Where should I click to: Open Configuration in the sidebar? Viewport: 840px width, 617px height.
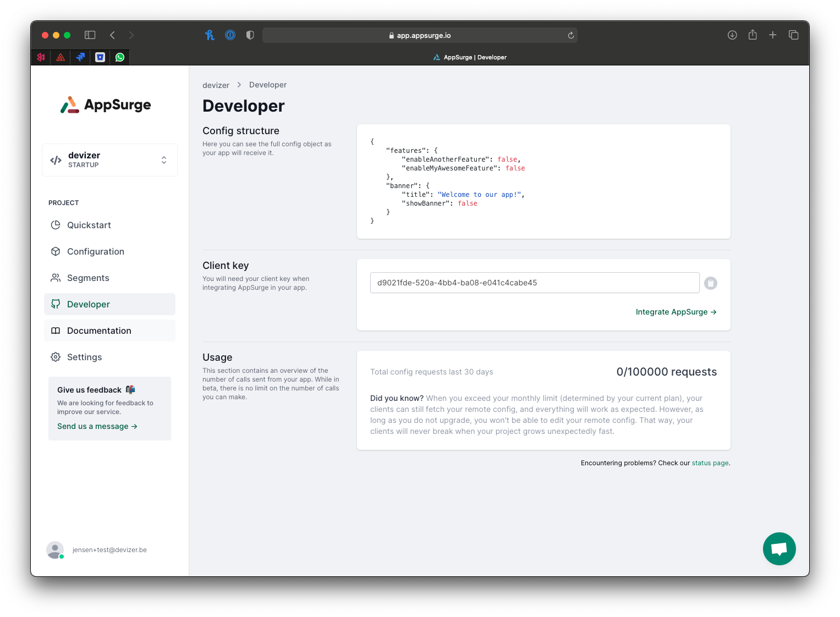(x=109, y=251)
